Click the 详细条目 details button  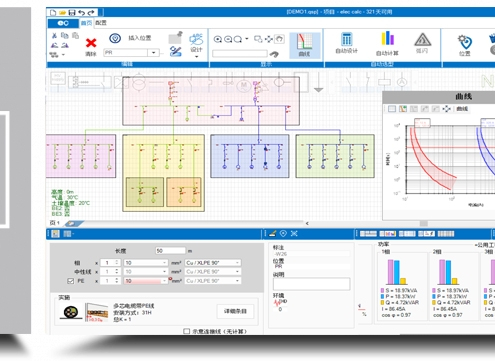click(235, 311)
